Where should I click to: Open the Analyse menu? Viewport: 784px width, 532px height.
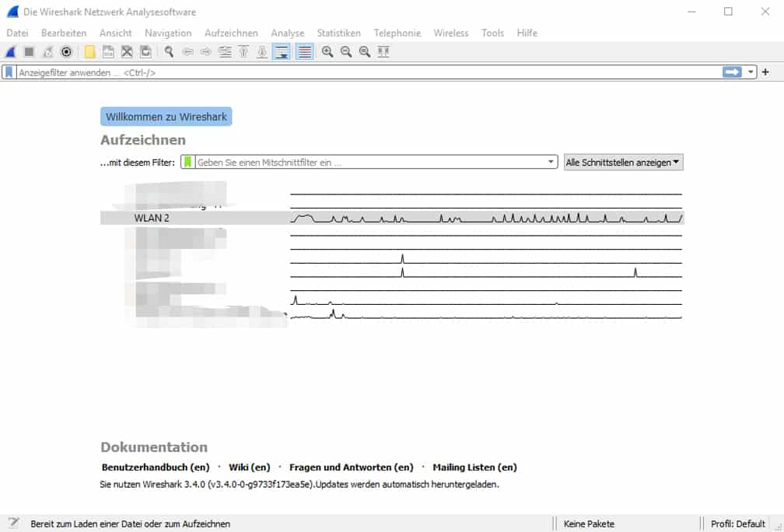pos(288,33)
